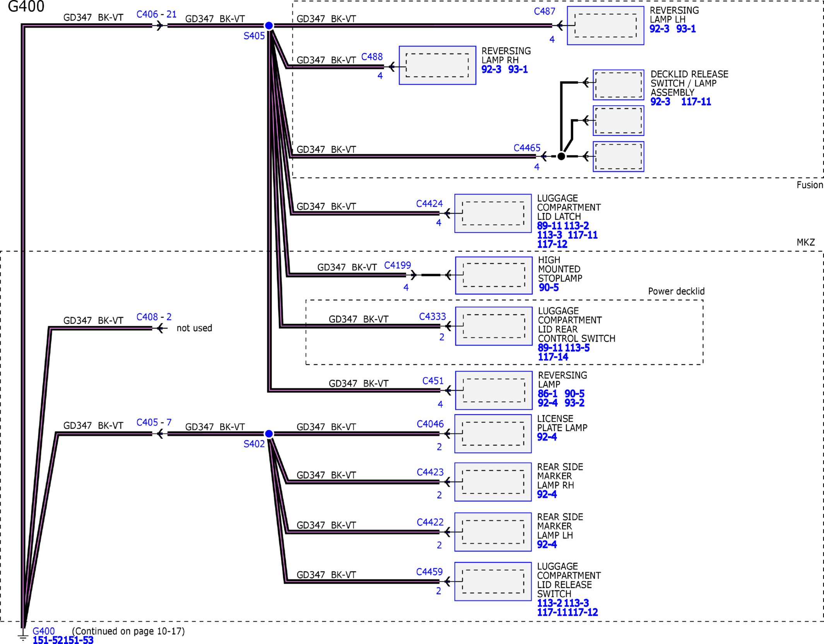The height and width of the screenshot is (644, 824).
Task: Click the C405 - 7 connector label
Action: [154, 423]
